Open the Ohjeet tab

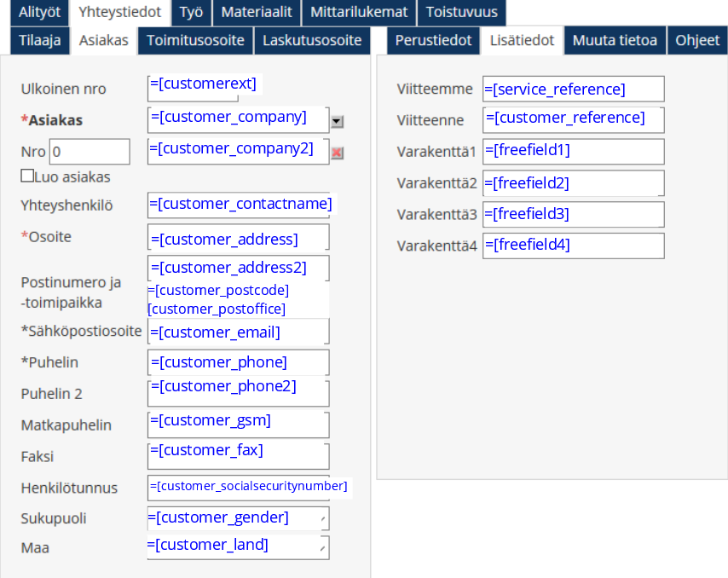[697, 40]
